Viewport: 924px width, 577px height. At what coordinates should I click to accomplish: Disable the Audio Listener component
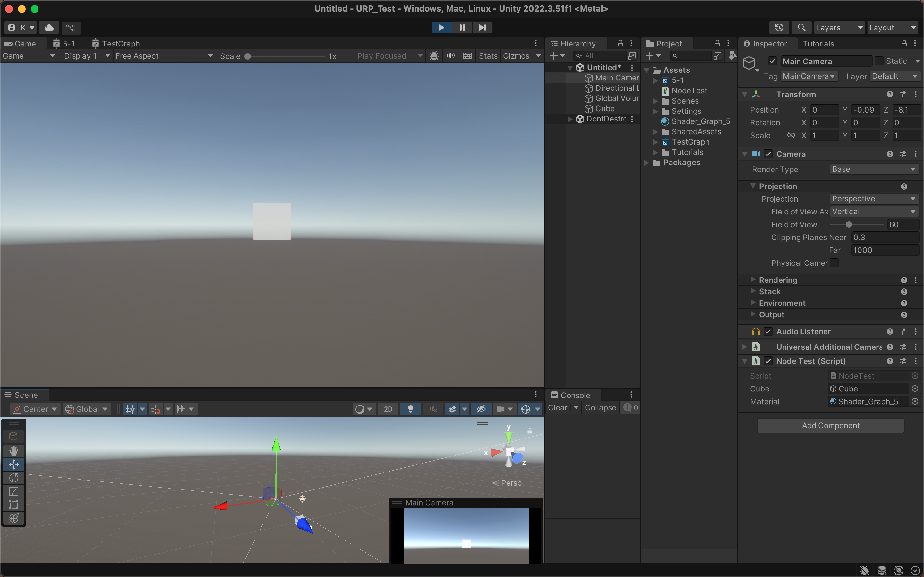(768, 332)
